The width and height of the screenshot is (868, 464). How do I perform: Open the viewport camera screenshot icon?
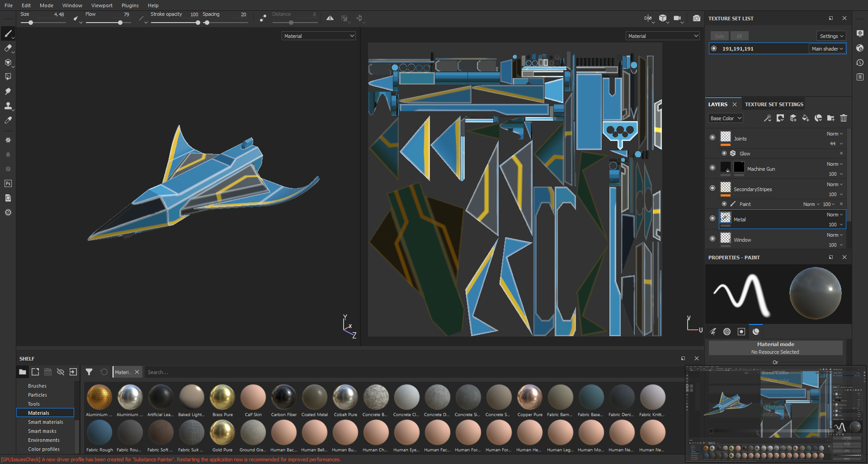click(697, 18)
